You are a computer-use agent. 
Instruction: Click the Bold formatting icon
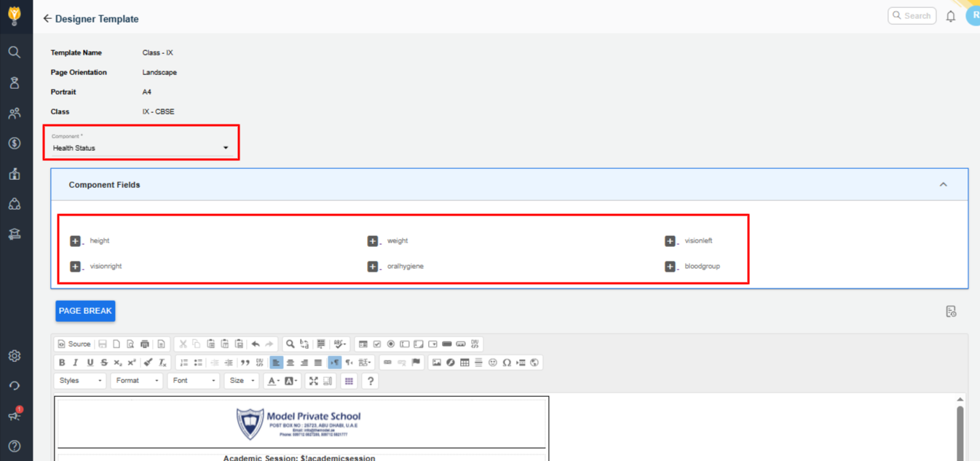[x=62, y=363]
